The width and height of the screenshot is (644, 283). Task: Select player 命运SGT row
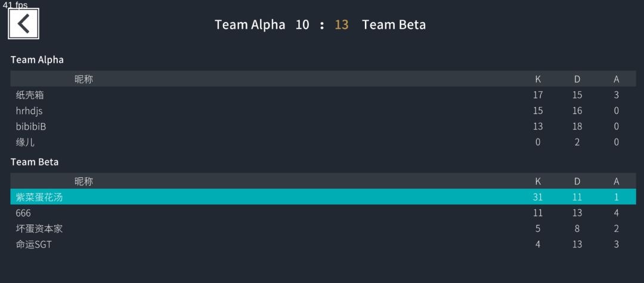pos(323,244)
